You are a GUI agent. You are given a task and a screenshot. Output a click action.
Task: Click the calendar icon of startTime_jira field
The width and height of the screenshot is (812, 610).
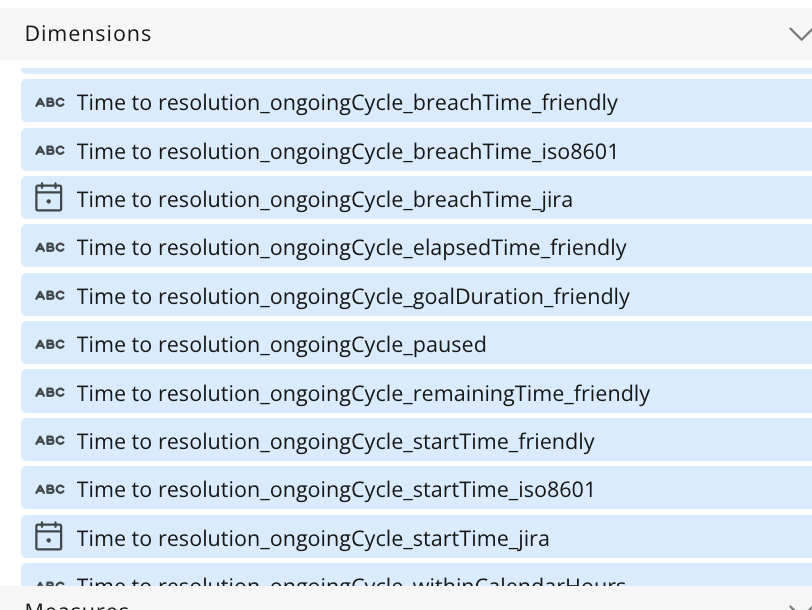click(x=49, y=536)
